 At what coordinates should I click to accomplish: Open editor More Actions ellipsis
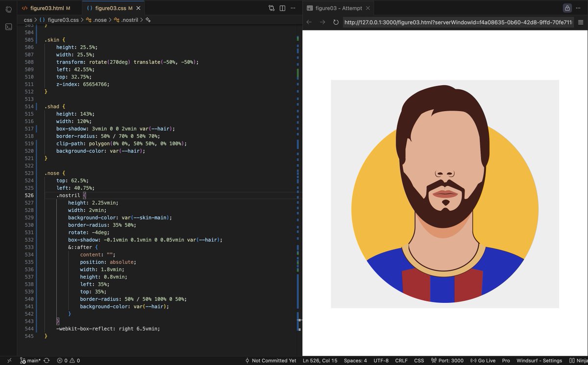[x=294, y=8]
